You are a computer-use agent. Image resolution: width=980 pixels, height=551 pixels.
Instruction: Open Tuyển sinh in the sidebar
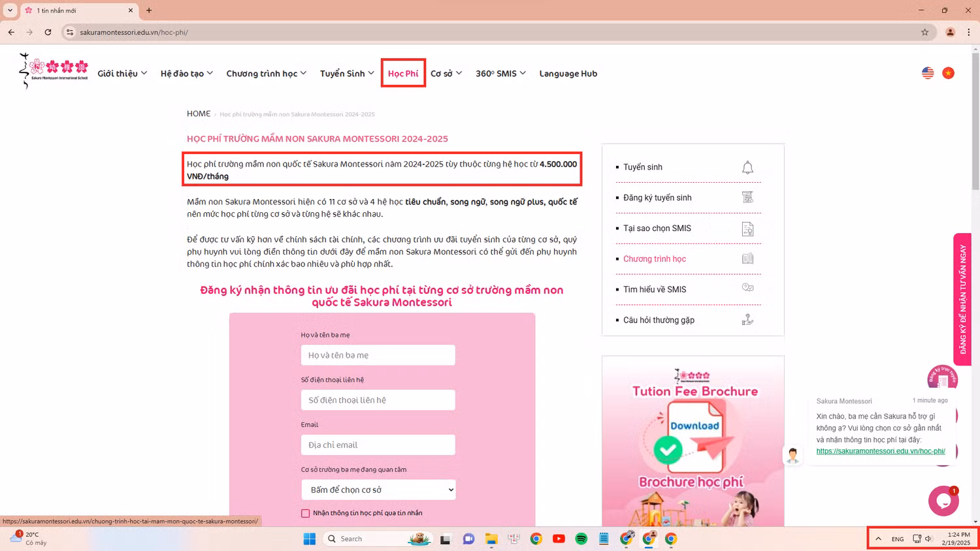643,167
